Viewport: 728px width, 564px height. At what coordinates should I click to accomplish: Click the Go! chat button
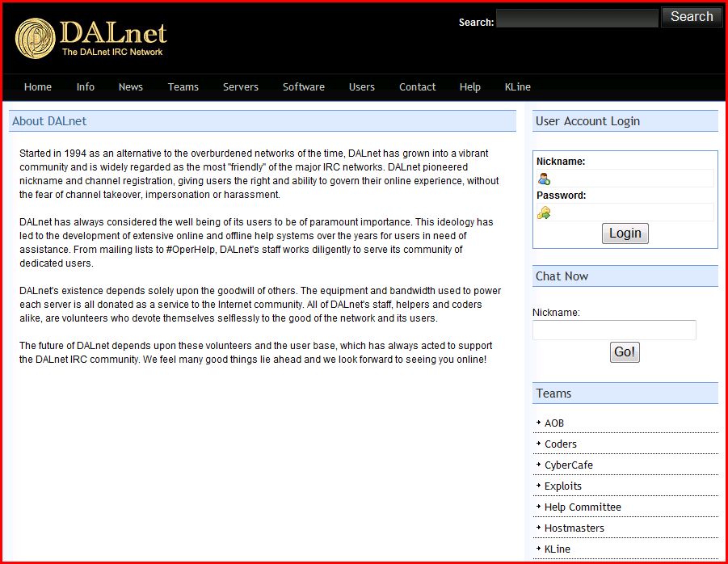click(625, 351)
